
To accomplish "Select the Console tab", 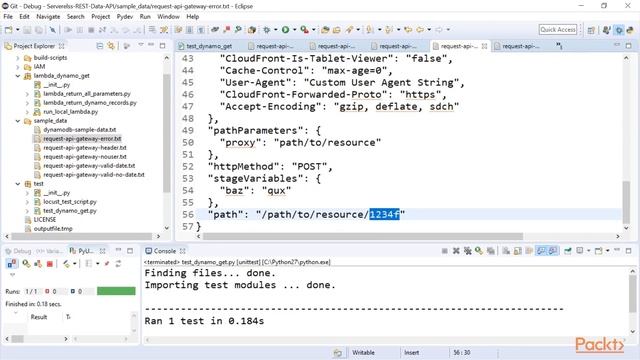I will (x=165, y=251).
